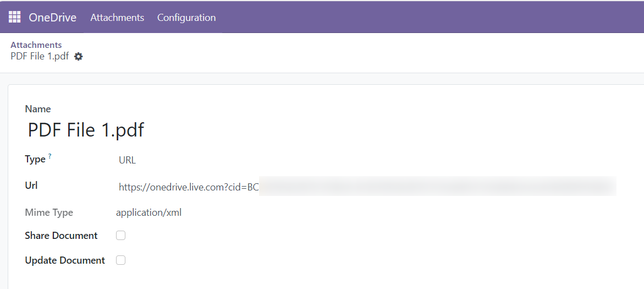The height and width of the screenshot is (289, 644).
Task: Open the Type dropdown showing URL
Action: pyautogui.click(x=127, y=160)
